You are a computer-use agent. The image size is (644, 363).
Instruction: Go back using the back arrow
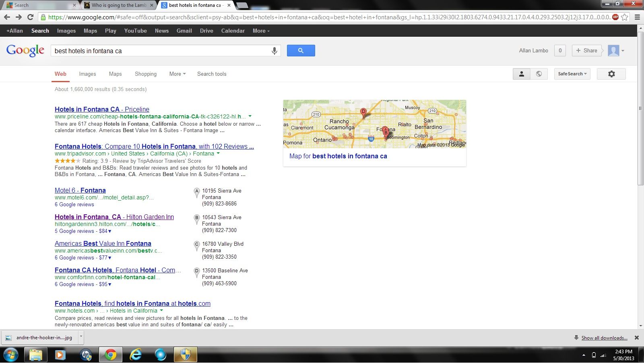click(x=7, y=17)
